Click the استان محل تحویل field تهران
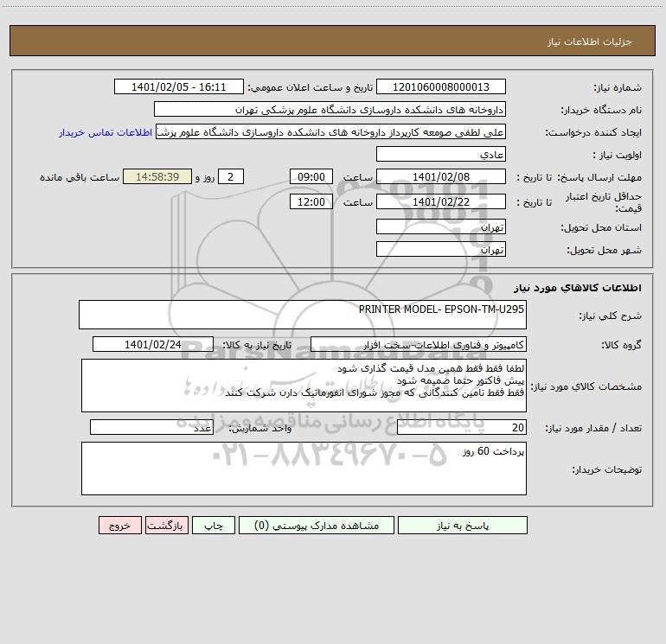The image size is (666, 644). tap(441, 226)
